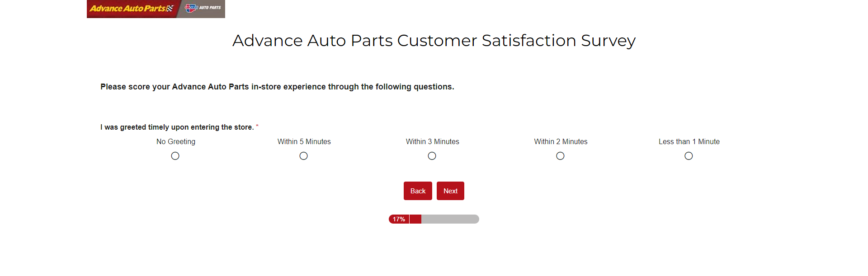Click the gray unfilled progress bar portion
Screen dimensions: 868x276
coord(450,219)
